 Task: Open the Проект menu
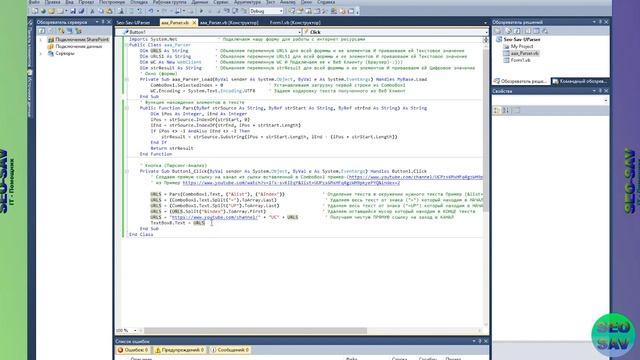click(x=86, y=2)
